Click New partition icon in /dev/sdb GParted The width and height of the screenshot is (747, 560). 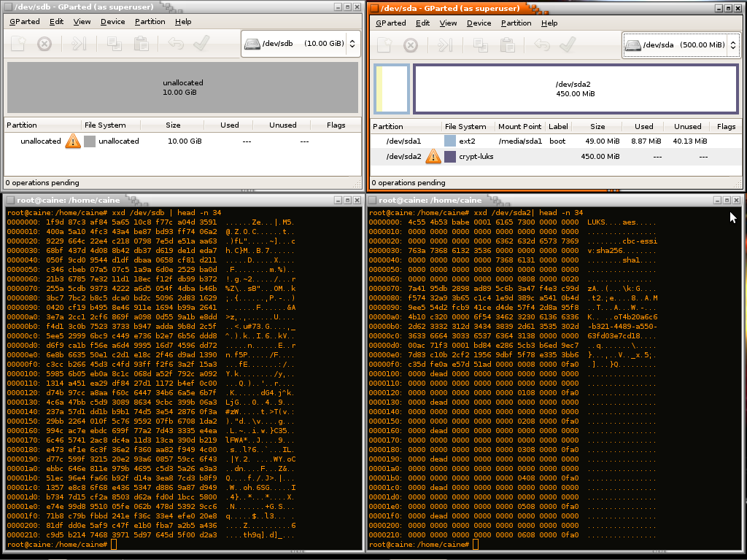click(x=18, y=44)
